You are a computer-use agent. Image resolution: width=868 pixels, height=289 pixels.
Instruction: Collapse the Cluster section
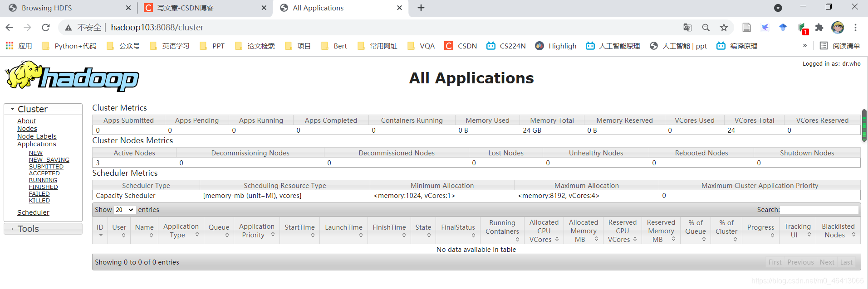(x=43, y=109)
